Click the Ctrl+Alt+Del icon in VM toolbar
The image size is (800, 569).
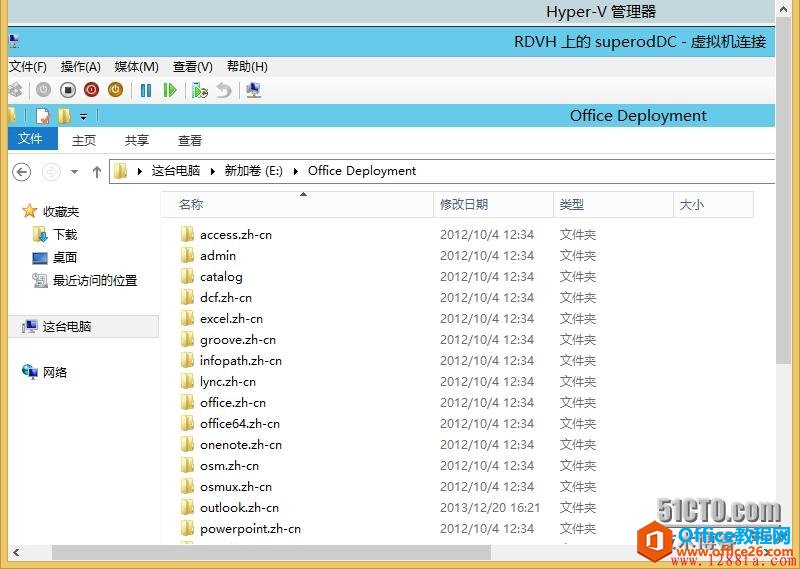click(15, 90)
